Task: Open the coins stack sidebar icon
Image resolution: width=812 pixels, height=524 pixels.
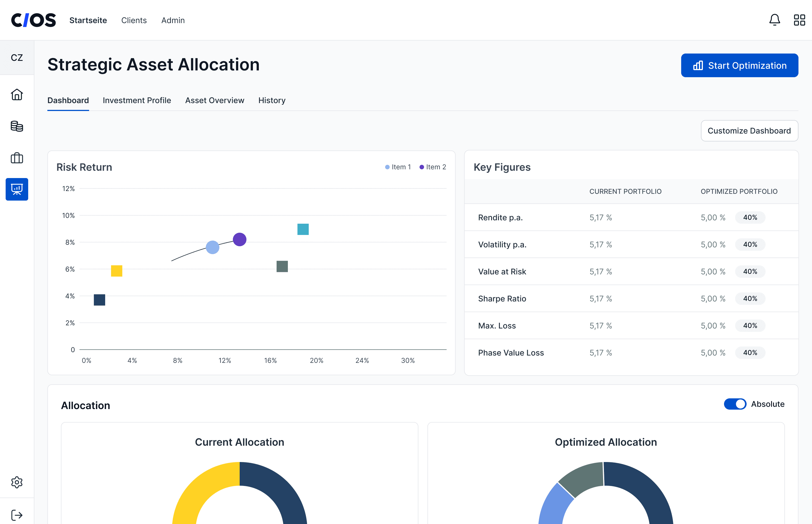Action: coord(17,126)
